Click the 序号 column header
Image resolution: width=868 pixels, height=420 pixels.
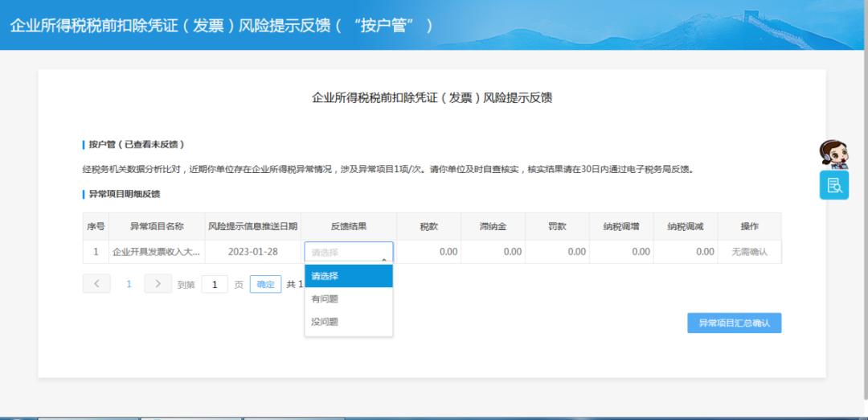coord(96,226)
